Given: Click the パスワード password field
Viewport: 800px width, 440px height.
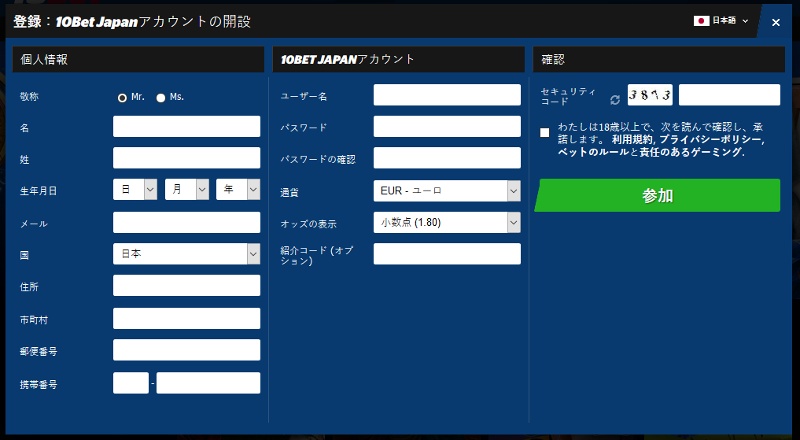Looking at the screenshot, I should [x=447, y=127].
